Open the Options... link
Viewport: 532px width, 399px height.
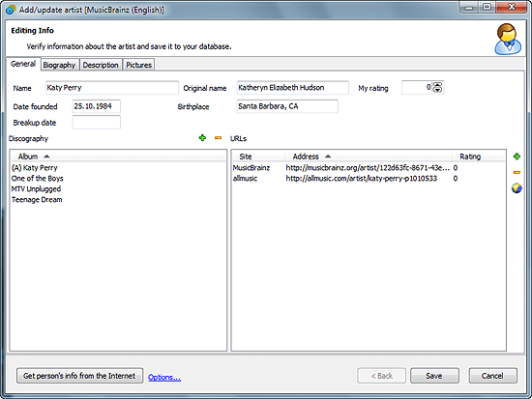tap(164, 377)
